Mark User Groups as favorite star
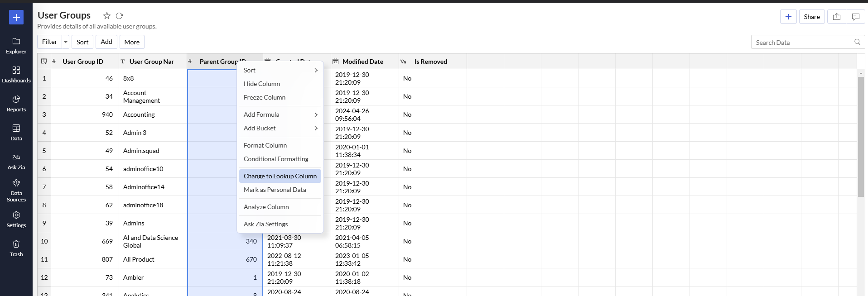Viewport: 868px width, 296px height. (x=107, y=16)
